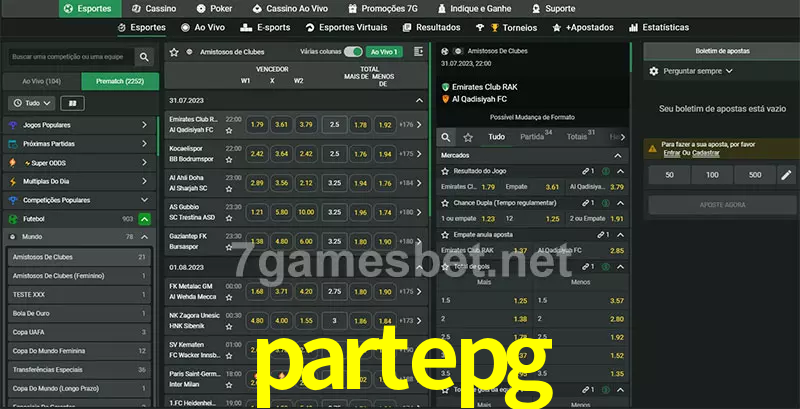Image resolution: width=800 pixels, height=409 pixels.
Task: Favorite the Empate anula aposta market
Action: click(x=445, y=235)
